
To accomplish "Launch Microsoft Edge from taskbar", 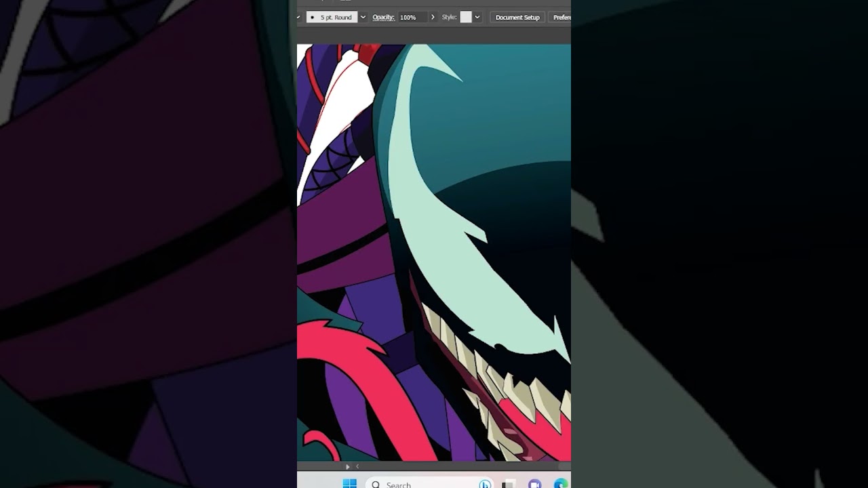I will (x=561, y=484).
